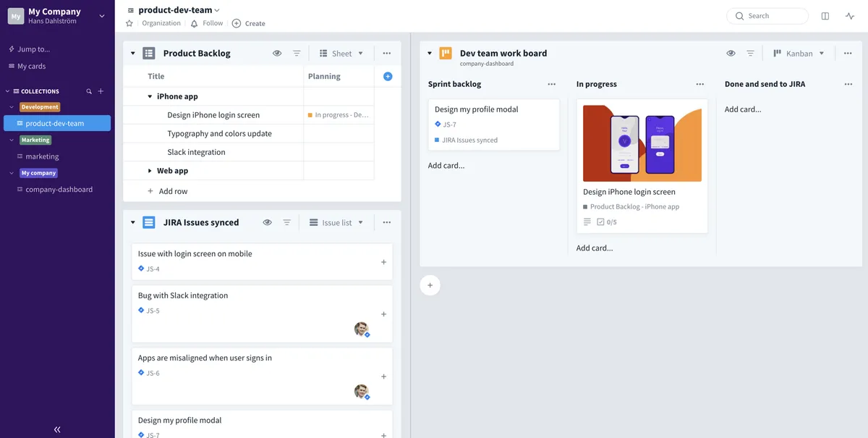This screenshot has height=438, width=868.
Task: Open the Sheet view dropdown
Action: click(x=341, y=54)
